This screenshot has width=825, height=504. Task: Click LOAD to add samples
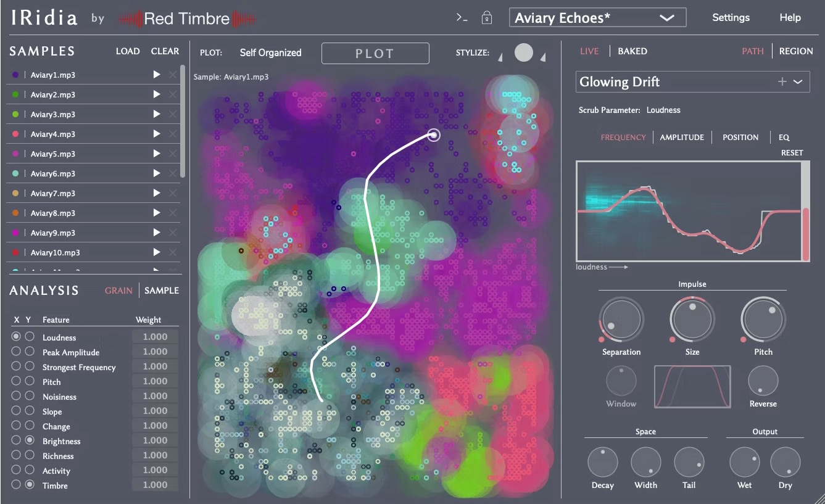(128, 51)
